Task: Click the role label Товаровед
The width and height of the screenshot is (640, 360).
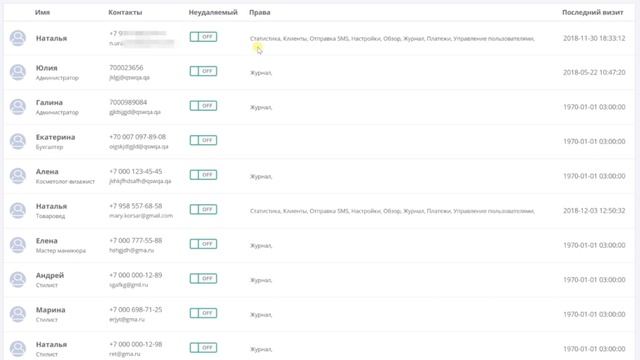Action: [x=50, y=216]
